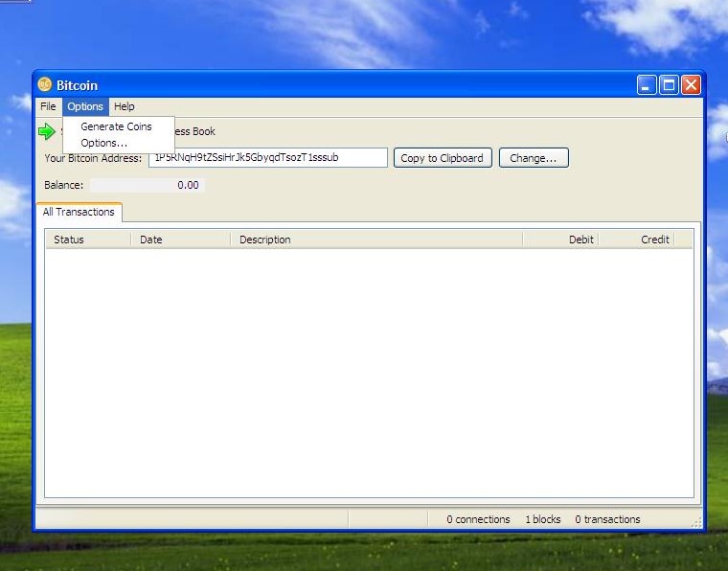728x571 pixels.
Task: Switch to the All Transactions tab
Action: (x=79, y=212)
